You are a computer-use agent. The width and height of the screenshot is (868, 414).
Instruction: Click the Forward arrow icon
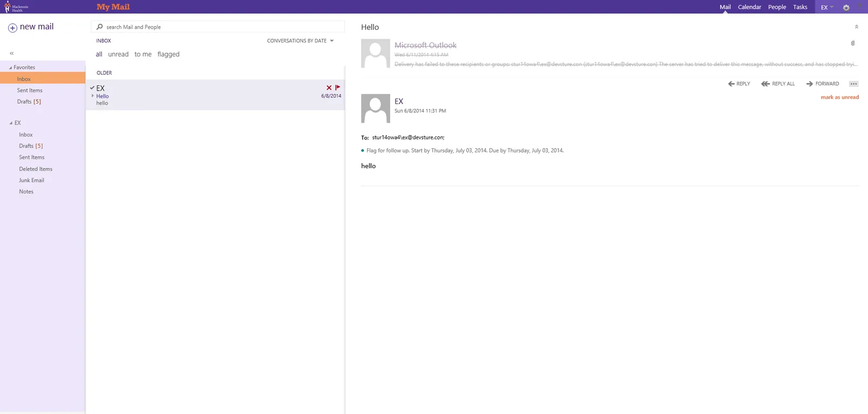pos(809,84)
